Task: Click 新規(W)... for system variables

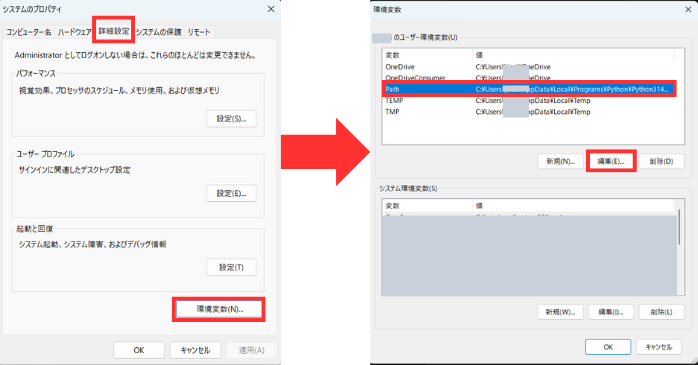Action: tap(560, 312)
